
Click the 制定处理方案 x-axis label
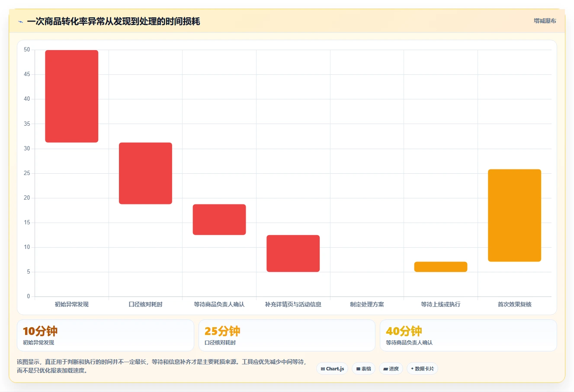tap(367, 304)
